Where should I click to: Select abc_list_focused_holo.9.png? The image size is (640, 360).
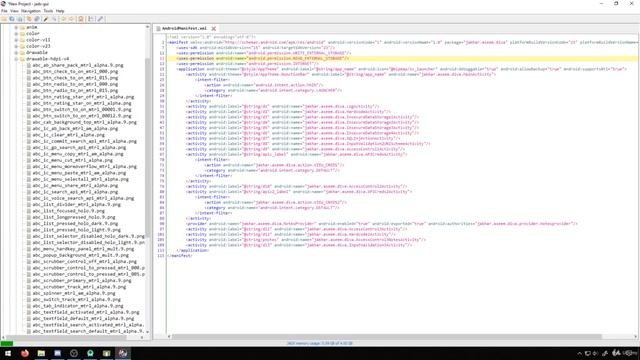[x=69, y=211]
